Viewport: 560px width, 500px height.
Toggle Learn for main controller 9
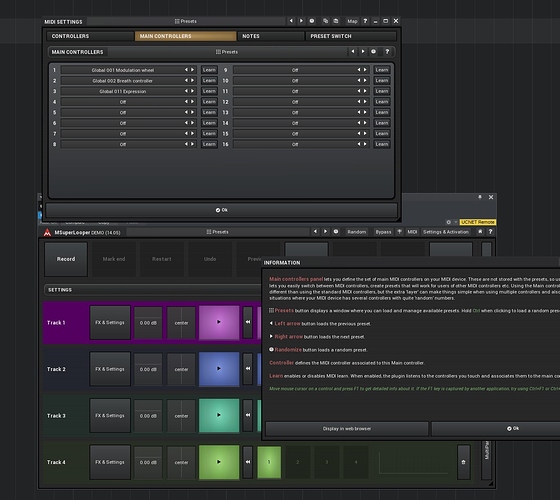click(x=381, y=70)
